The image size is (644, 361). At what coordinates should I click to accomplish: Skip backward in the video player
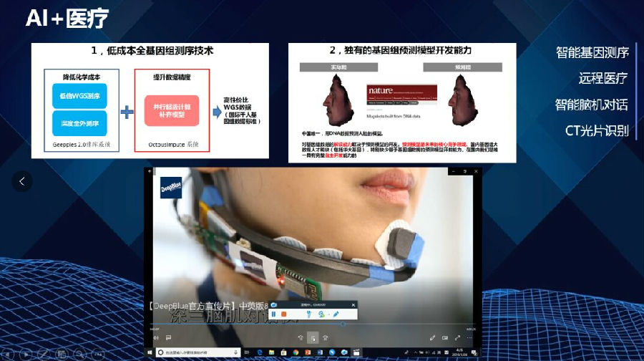[301, 337]
